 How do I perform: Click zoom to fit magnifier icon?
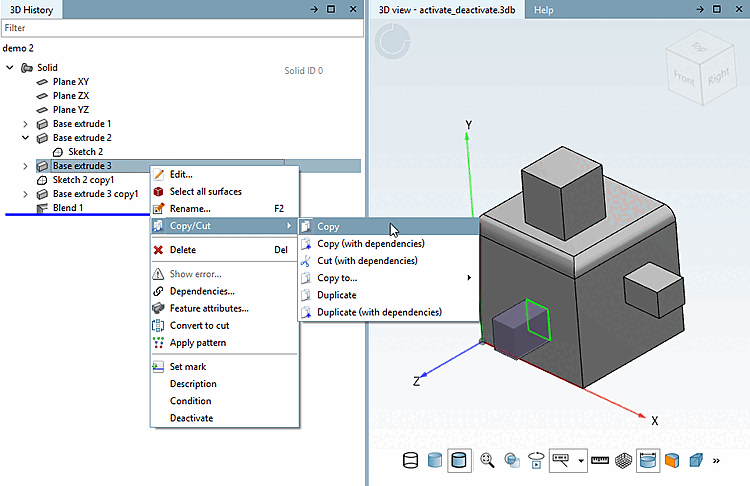(x=487, y=461)
